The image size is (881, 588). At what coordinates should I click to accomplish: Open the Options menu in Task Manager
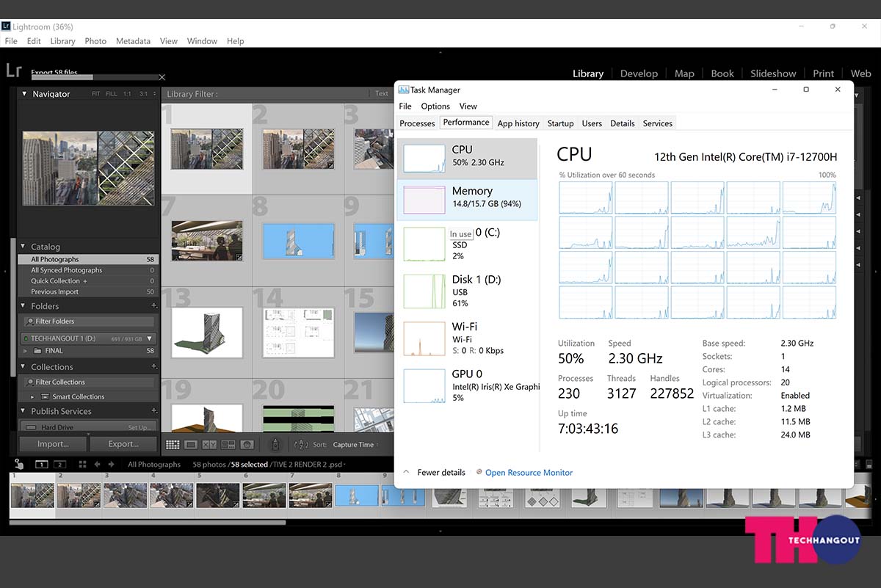pyautogui.click(x=435, y=106)
